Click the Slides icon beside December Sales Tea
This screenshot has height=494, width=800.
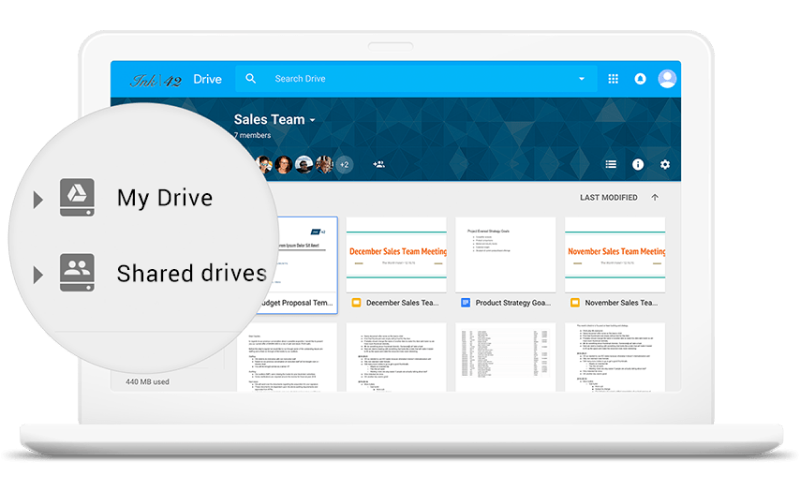(x=356, y=303)
